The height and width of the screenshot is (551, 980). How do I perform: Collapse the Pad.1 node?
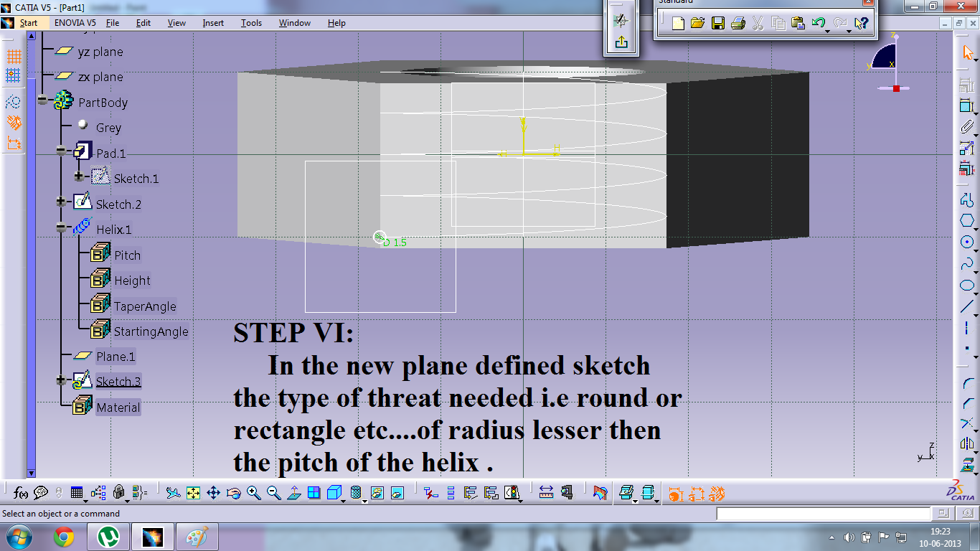pyautogui.click(x=61, y=151)
